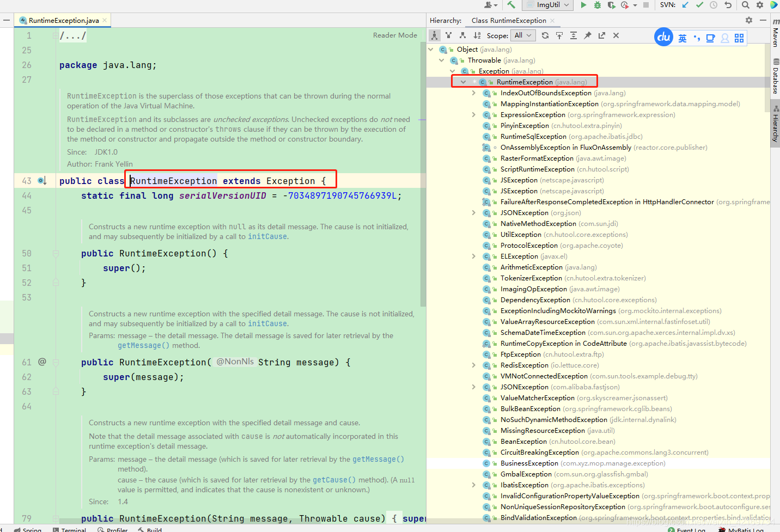Click the initCause link in the Javadoc
780x532 pixels.
(x=267, y=236)
